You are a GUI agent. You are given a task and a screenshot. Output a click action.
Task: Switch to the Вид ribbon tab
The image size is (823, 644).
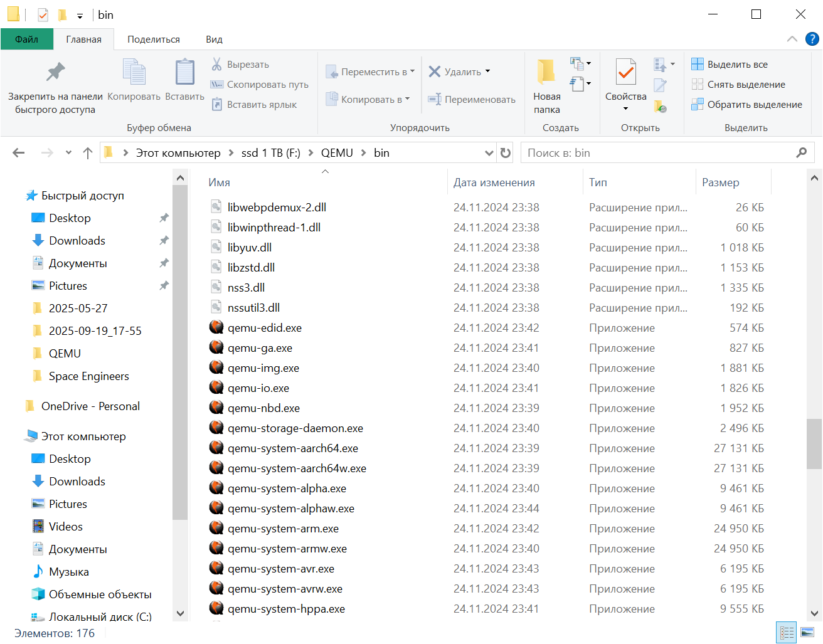214,39
